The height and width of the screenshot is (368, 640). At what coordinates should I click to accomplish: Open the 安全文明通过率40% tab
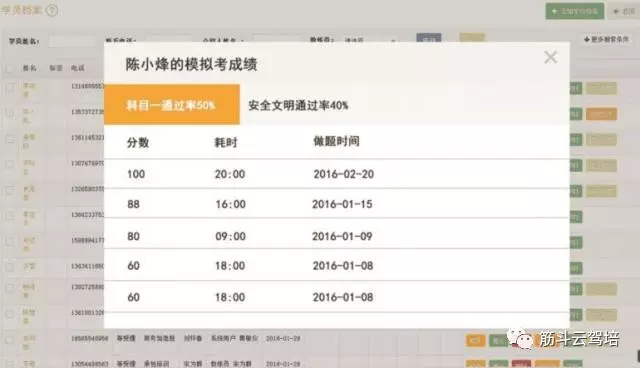298,105
